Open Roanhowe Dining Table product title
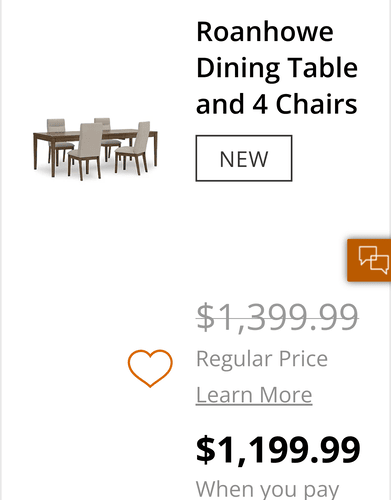Viewport: 391px width, 500px height. (277, 68)
